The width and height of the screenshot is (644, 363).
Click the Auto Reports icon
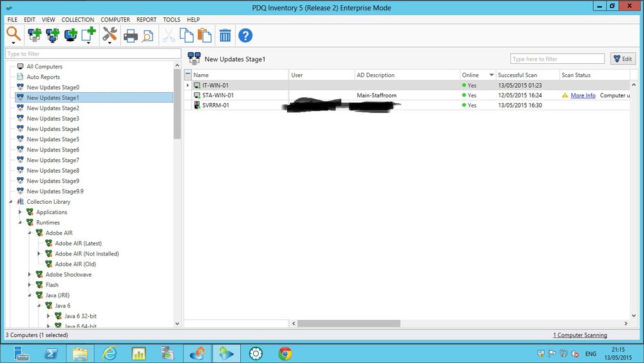point(20,77)
